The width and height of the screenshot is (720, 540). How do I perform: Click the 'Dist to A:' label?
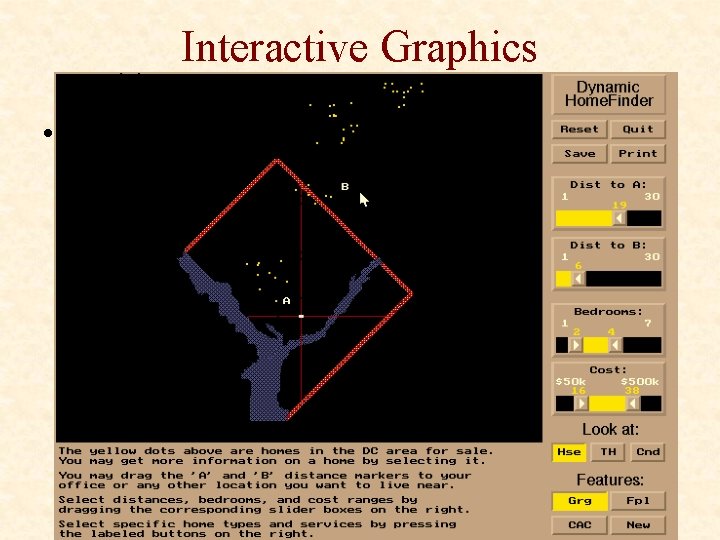608,185
